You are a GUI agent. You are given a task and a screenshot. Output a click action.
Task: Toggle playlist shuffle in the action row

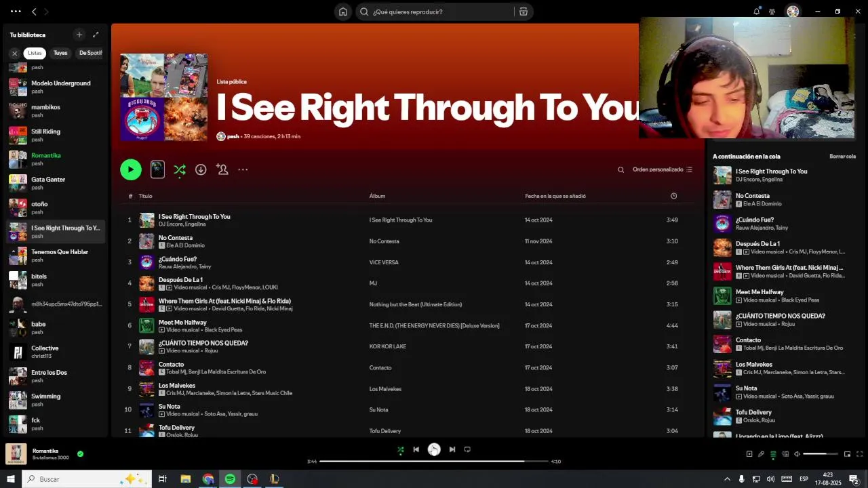(180, 169)
